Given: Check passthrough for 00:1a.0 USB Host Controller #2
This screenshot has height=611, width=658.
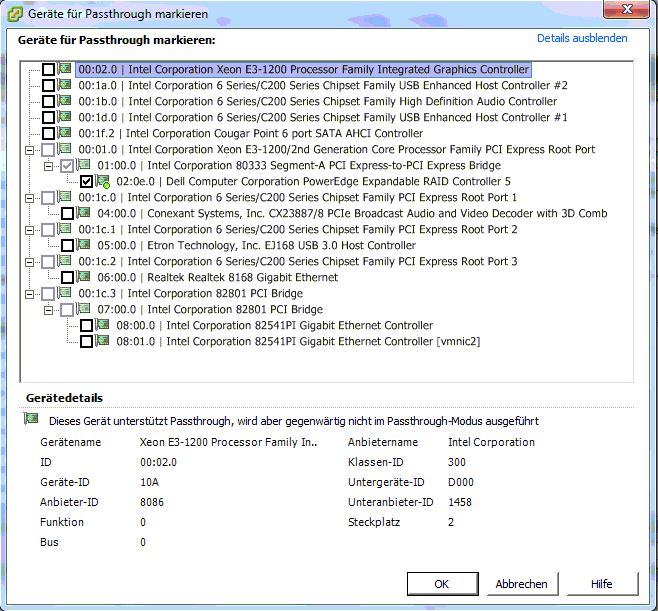Looking at the screenshot, I should tap(48, 86).
